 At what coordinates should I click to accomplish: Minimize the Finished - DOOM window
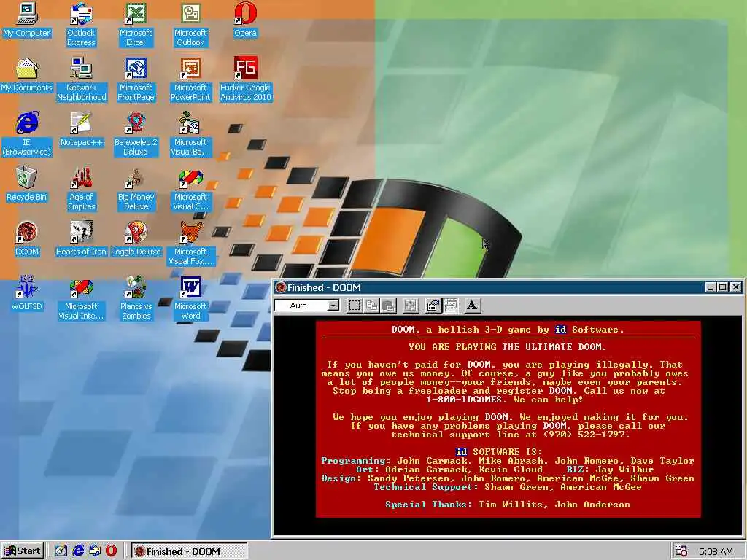pyautogui.click(x=711, y=287)
